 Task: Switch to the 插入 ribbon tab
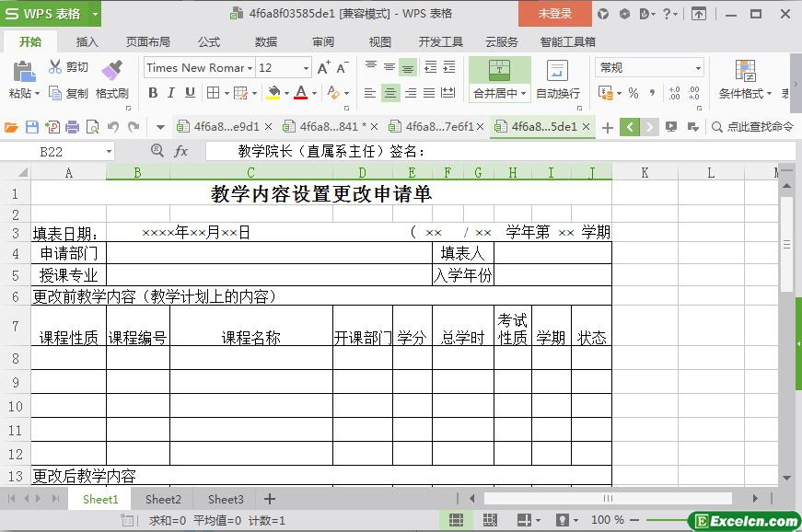point(87,42)
